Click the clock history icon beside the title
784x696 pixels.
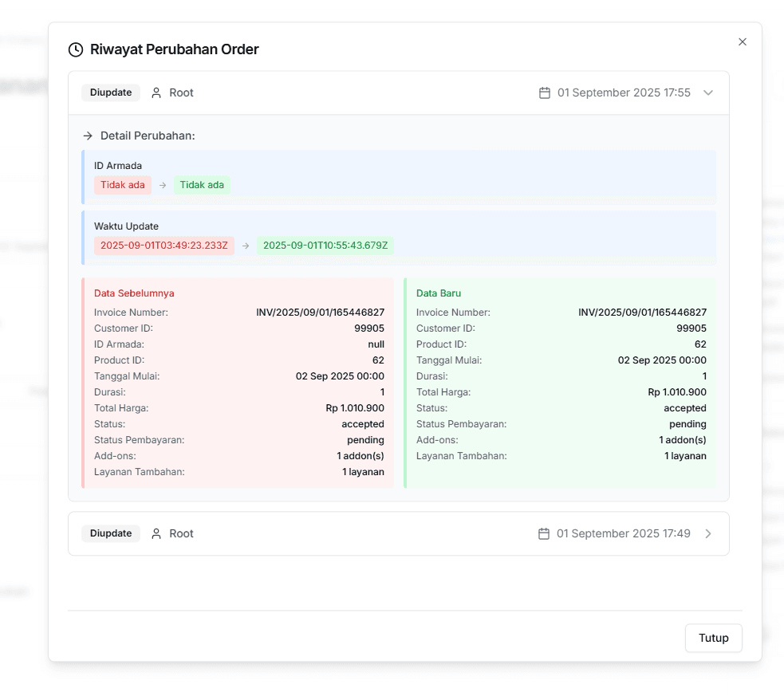[x=76, y=49]
